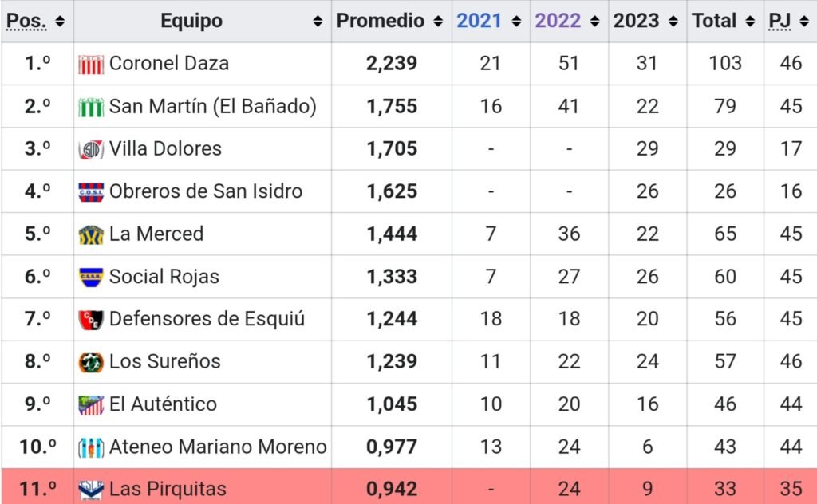The height and width of the screenshot is (504, 817).
Task: Sort by 2023 column header arrows
Action: pos(673,22)
